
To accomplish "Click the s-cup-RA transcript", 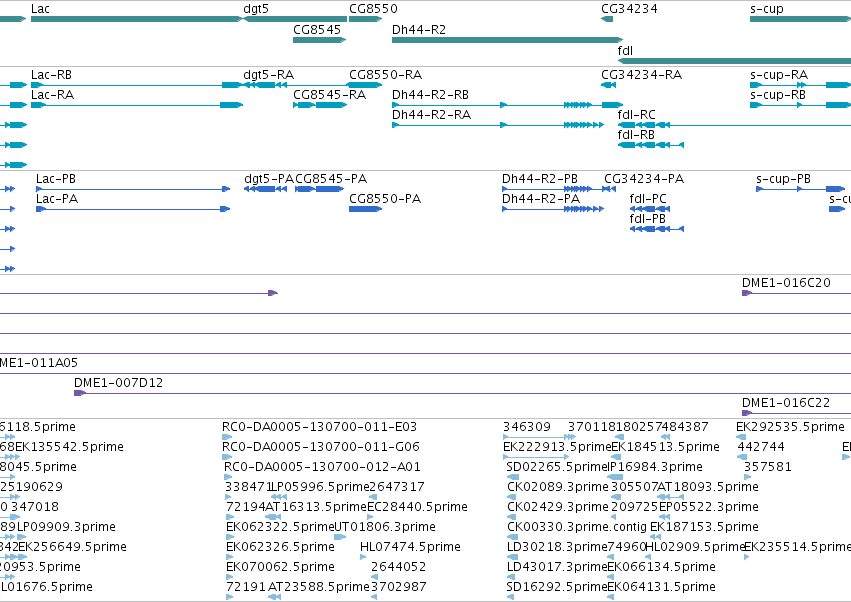I will [x=800, y=85].
